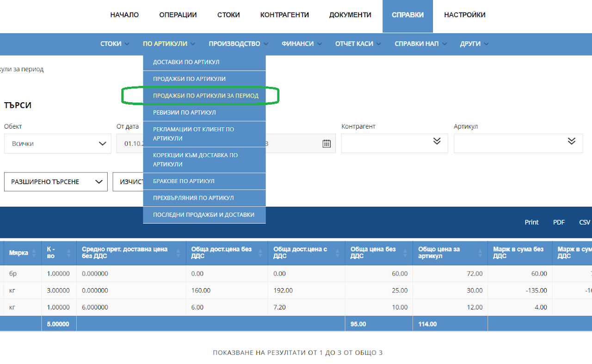This screenshot has width=592, height=364.
Task: Sort by Обща дост.цена без ДДС column
Action: point(261,253)
